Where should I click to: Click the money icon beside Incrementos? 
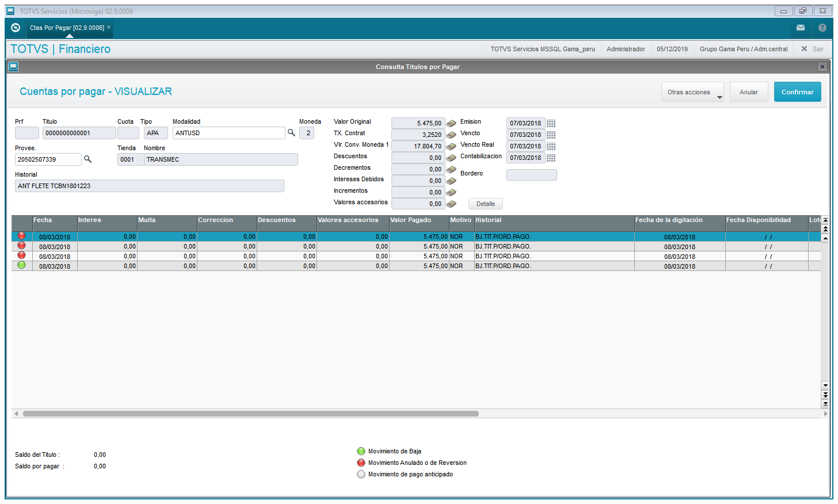pos(451,192)
